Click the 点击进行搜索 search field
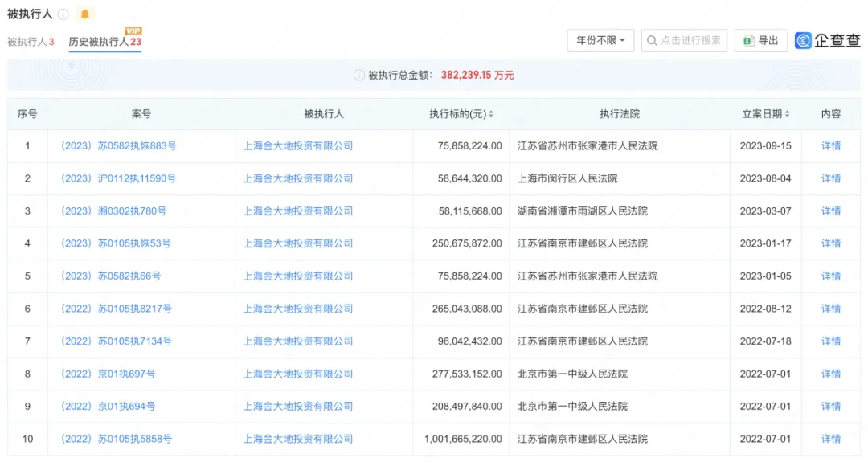868x462 pixels. [x=684, y=40]
